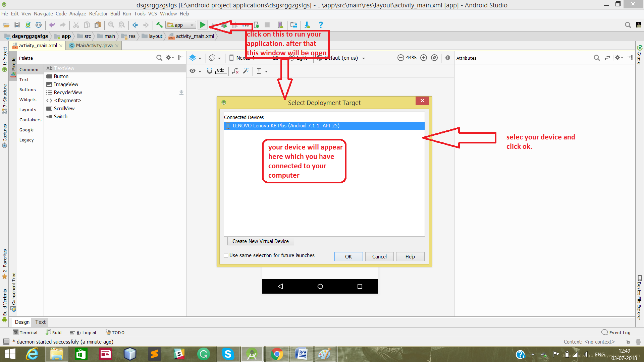Select the LENOVO Lenovo K8 Plus device
Image resolution: width=644 pixels, height=362 pixels.
click(x=324, y=126)
